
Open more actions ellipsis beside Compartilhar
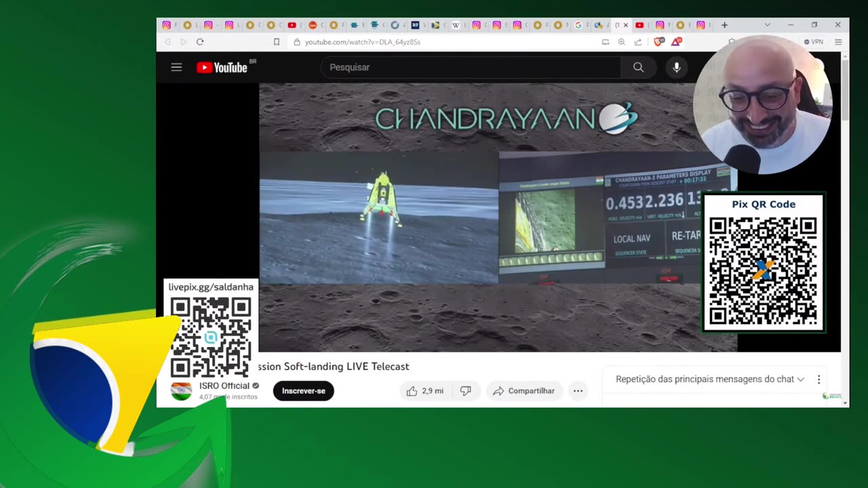(578, 391)
